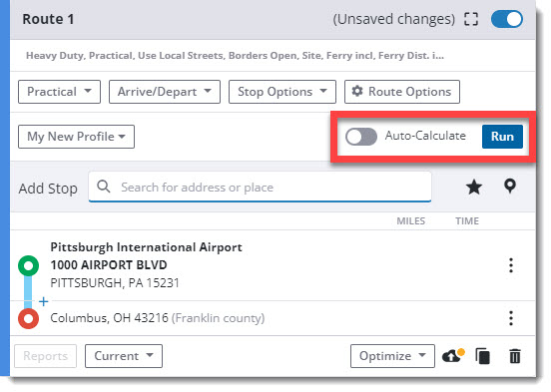Click the blue Run button
Screen dimensions: 551x392
coord(502,137)
